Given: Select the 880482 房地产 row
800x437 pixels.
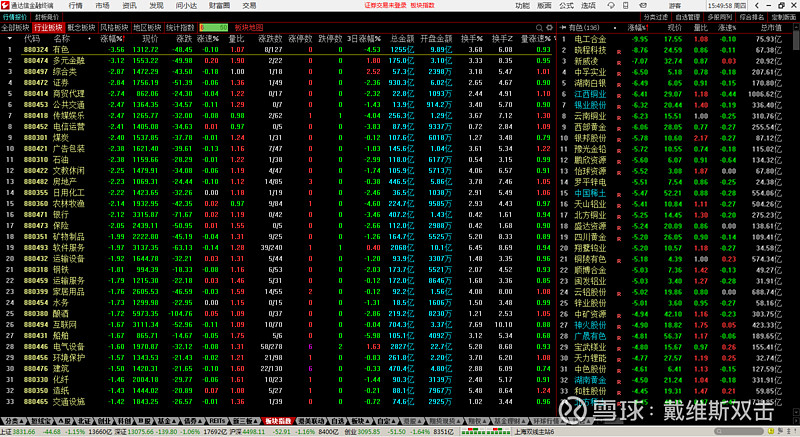Looking at the screenshot, I should tap(278, 182).
